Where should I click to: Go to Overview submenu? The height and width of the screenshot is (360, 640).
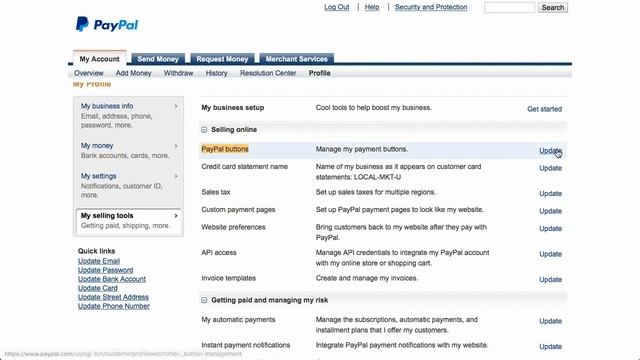(x=89, y=73)
